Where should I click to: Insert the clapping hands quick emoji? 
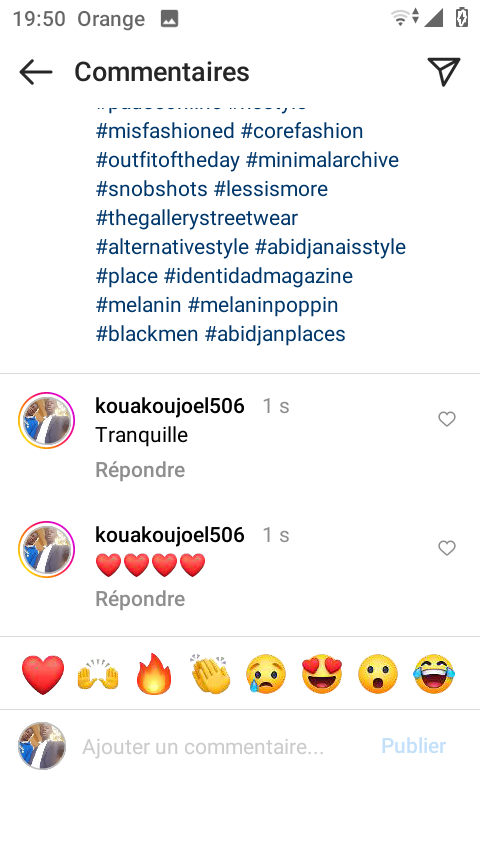coord(211,674)
